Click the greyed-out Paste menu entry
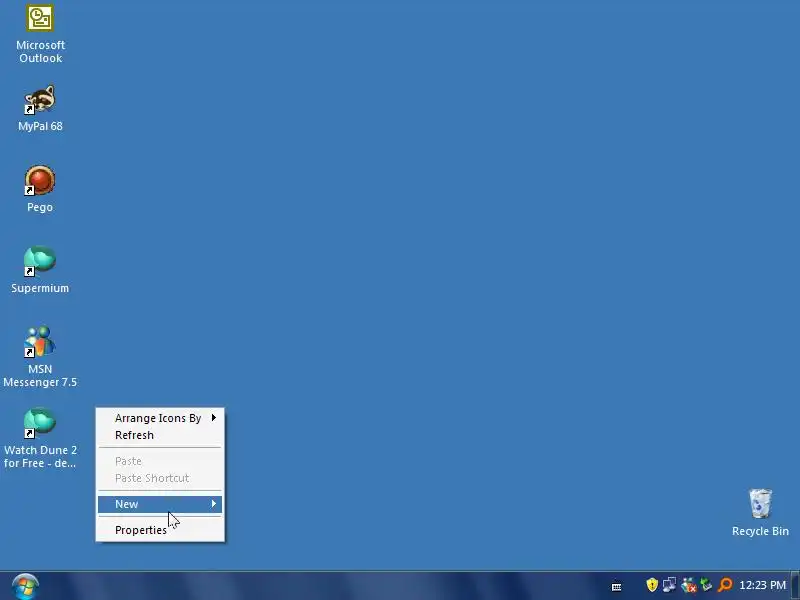Screen dimensions: 800x600 [x=160, y=461]
